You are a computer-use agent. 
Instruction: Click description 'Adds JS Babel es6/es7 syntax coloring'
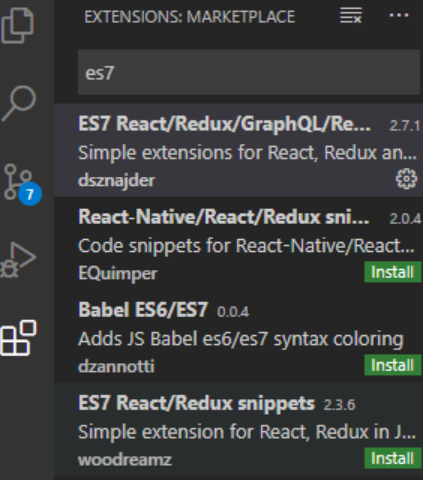(241, 339)
